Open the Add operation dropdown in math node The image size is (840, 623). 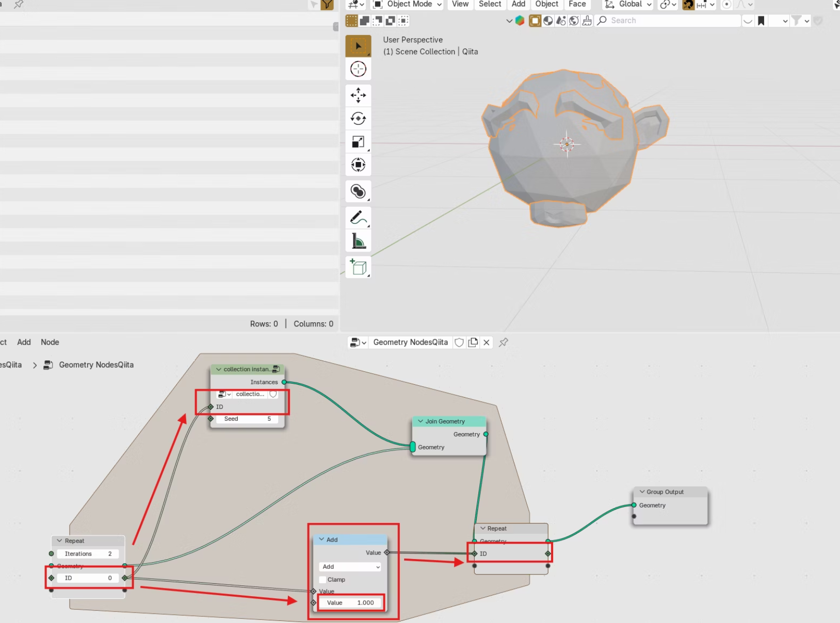[350, 567]
